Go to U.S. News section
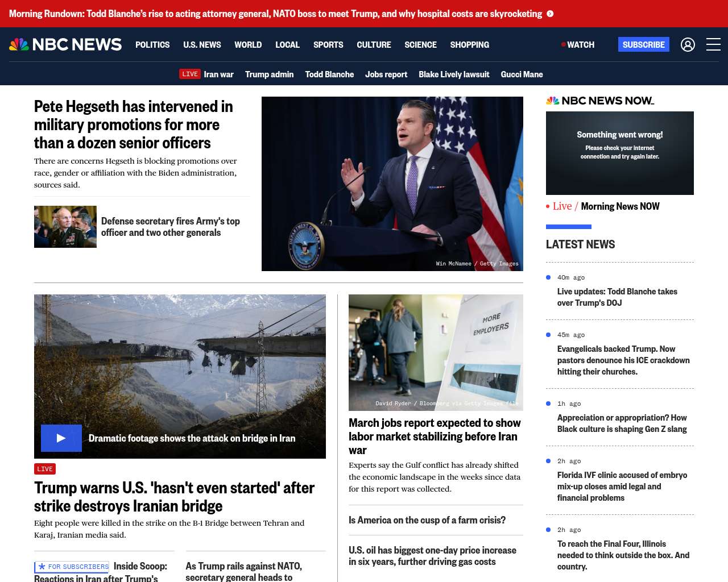Screen dimensions: 728x582 click(202, 44)
